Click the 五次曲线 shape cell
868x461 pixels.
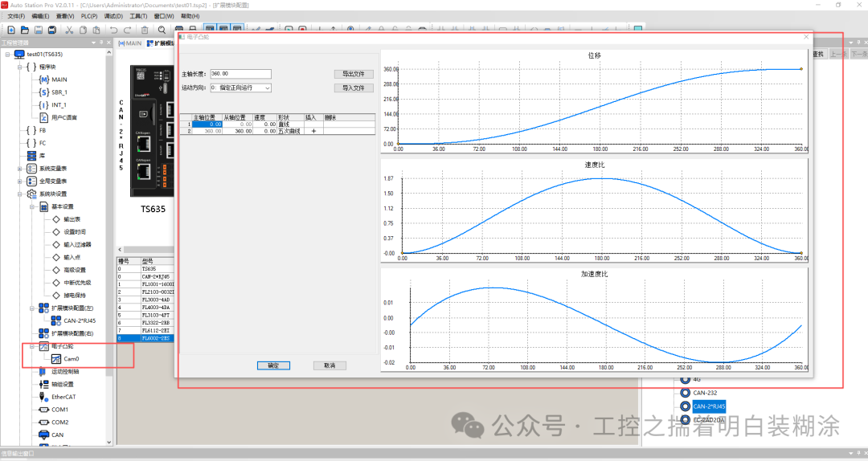click(291, 131)
